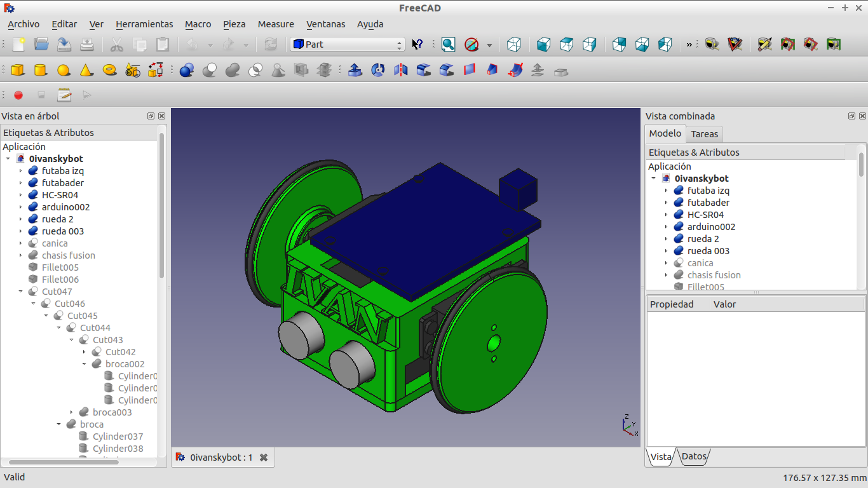
Task: Fit all content in view icon
Action: tap(448, 44)
